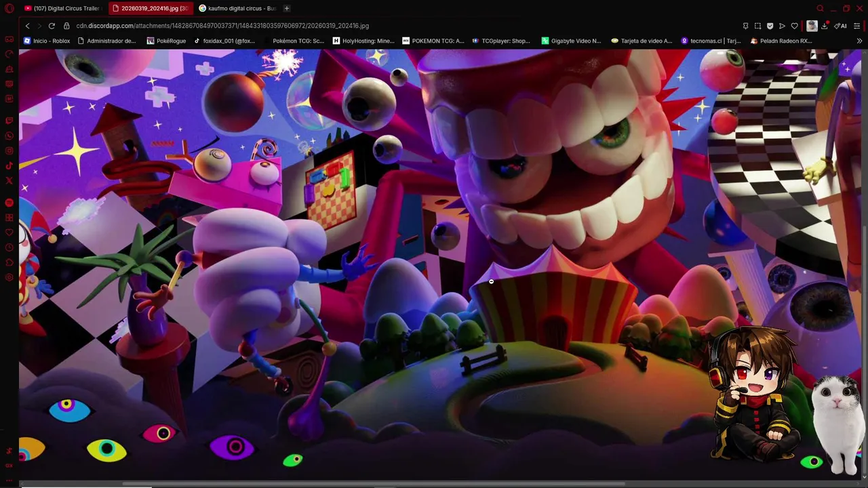Open the Opera GX main menu logo
Image resolution: width=868 pixels, height=488 pixels.
point(9,8)
